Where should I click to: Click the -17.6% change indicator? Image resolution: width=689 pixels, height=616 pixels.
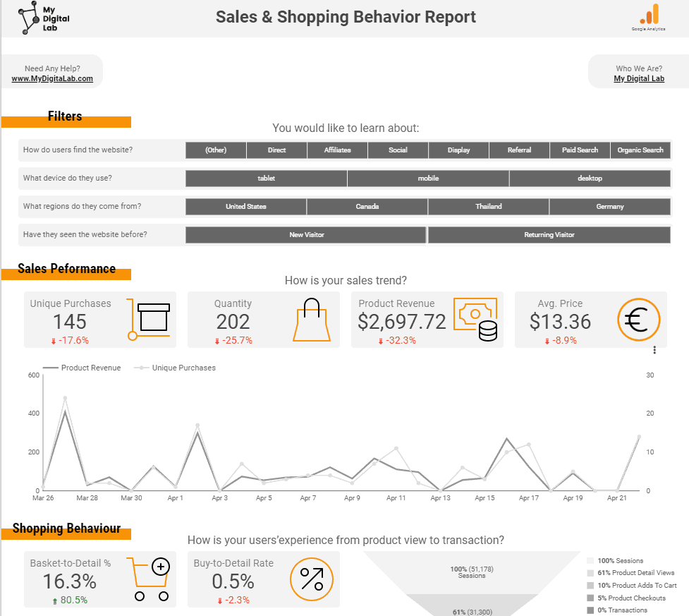click(x=71, y=340)
